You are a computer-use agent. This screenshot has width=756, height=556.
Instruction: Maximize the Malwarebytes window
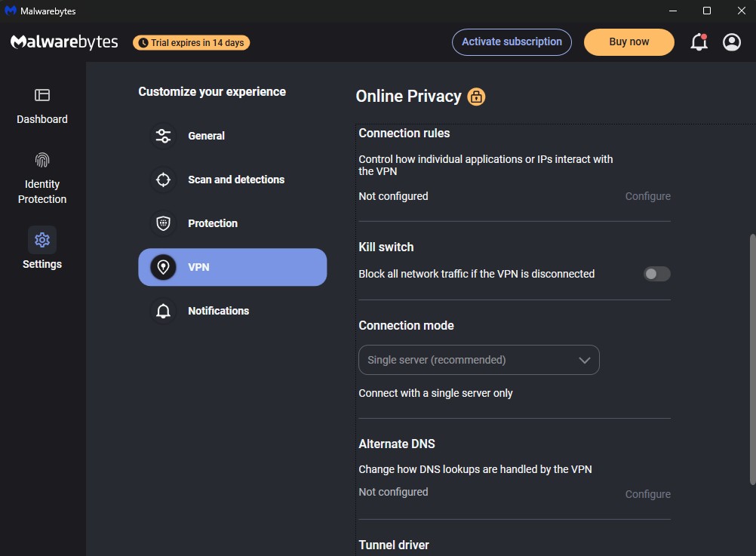tap(707, 11)
